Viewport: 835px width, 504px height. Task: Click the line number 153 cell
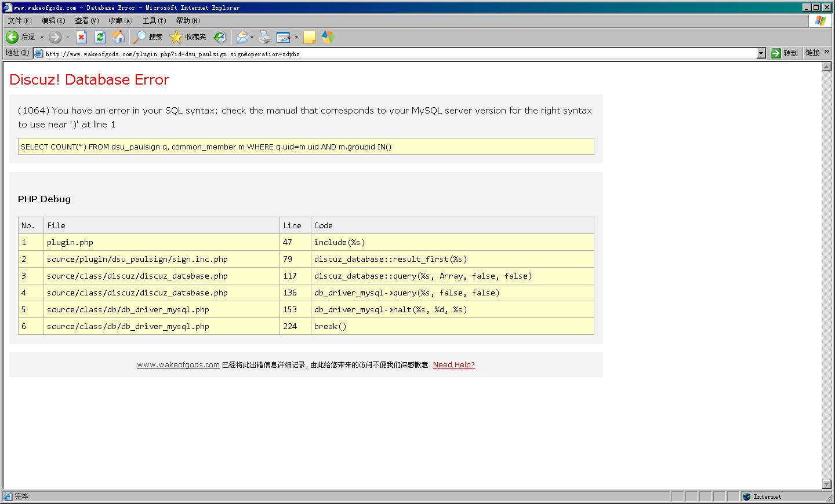click(x=295, y=309)
